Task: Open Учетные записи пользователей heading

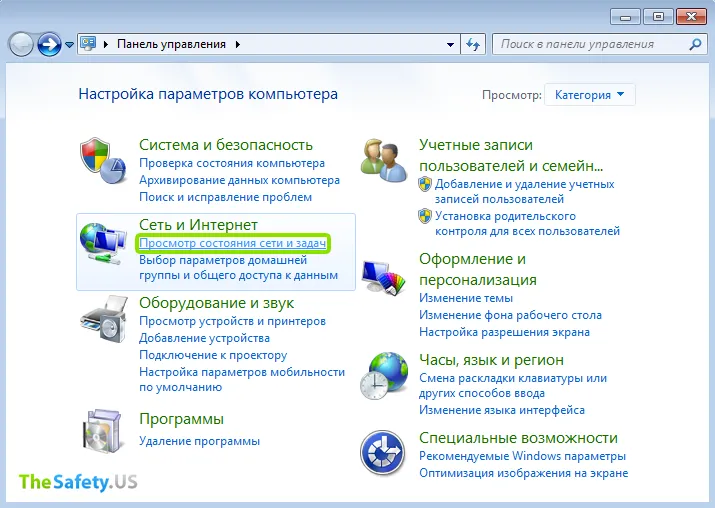Action: (x=511, y=155)
